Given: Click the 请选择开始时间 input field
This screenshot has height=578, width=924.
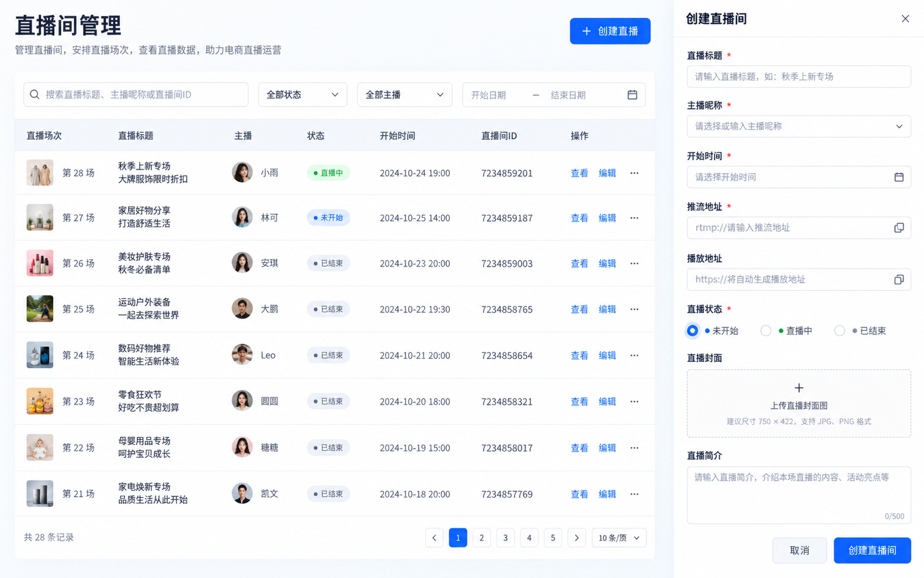Looking at the screenshot, I should tap(799, 177).
